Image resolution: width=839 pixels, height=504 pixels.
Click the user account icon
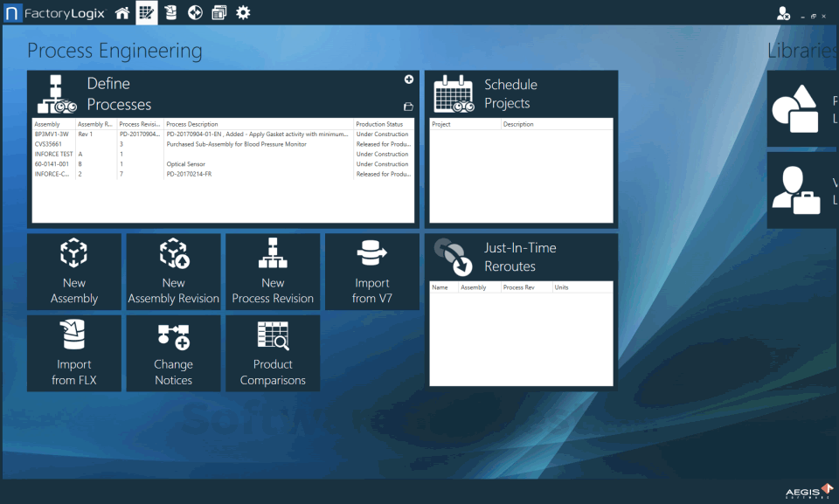click(x=782, y=12)
